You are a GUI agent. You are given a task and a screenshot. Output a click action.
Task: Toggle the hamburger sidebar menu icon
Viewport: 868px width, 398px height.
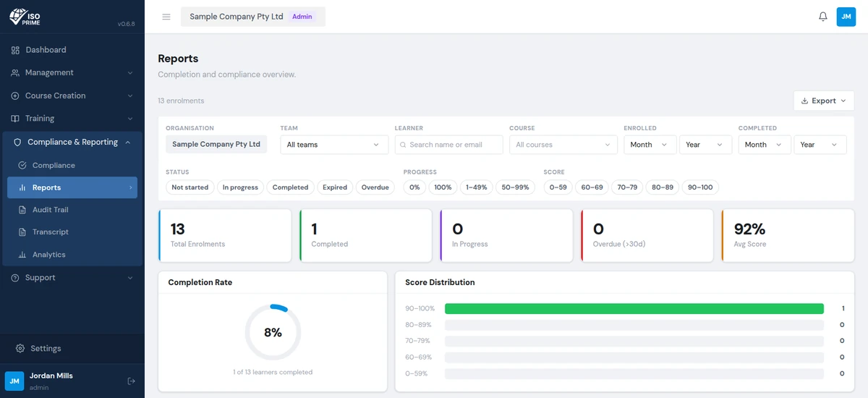166,17
